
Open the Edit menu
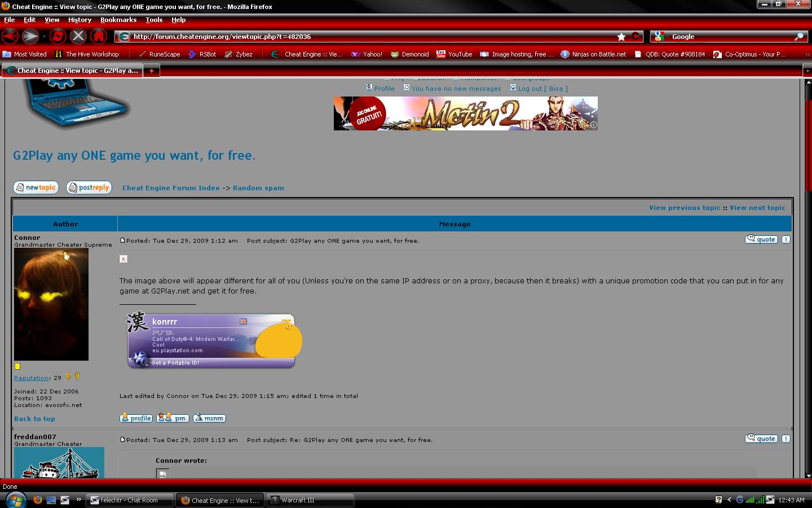[x=29, y=20]
